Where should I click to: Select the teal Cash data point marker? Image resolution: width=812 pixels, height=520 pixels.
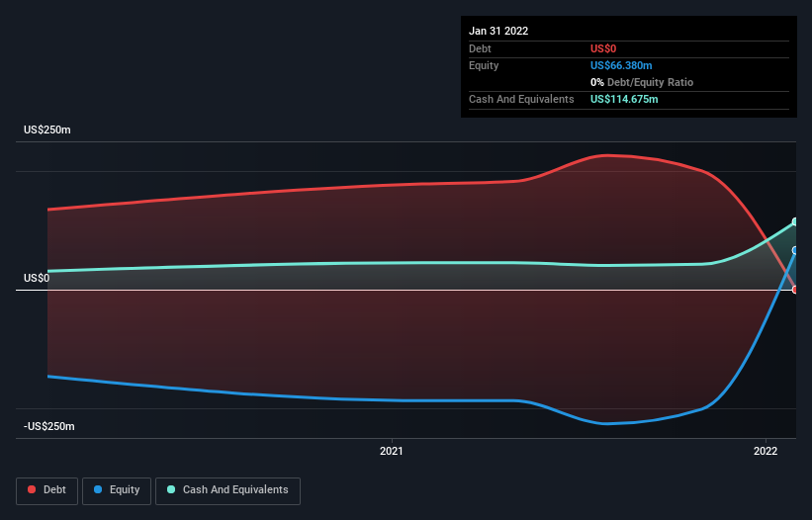[795, 222]
